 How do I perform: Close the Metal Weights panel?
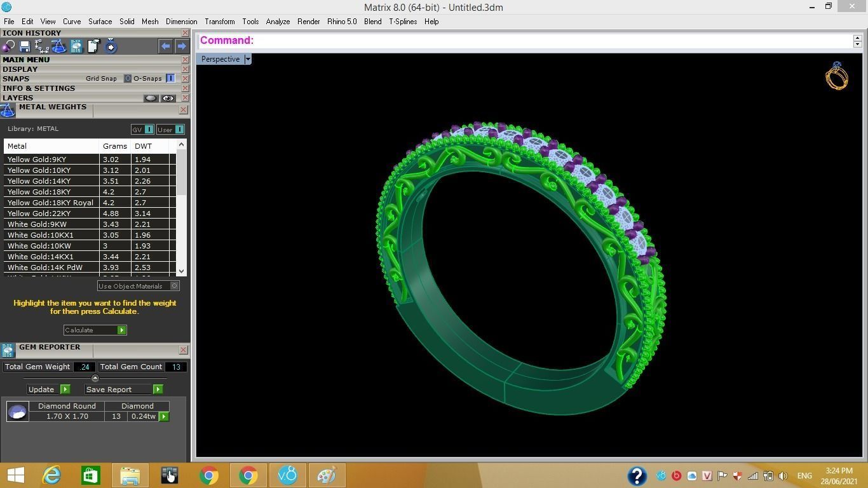[184, 110]
